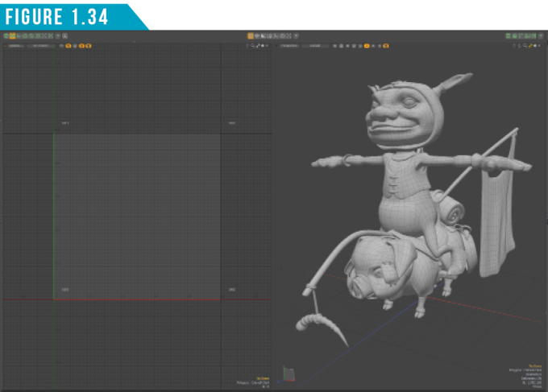Click inside the gray 0-1 UV square
This screenshot has width=548, height=392.
(137, 216)
